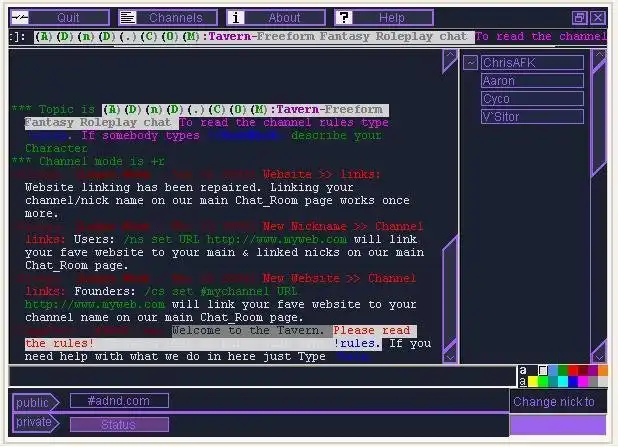Viewport: 618px width, 447px height.
Task: Pick the dark red maroon swatch
Action: click(583, 370)
